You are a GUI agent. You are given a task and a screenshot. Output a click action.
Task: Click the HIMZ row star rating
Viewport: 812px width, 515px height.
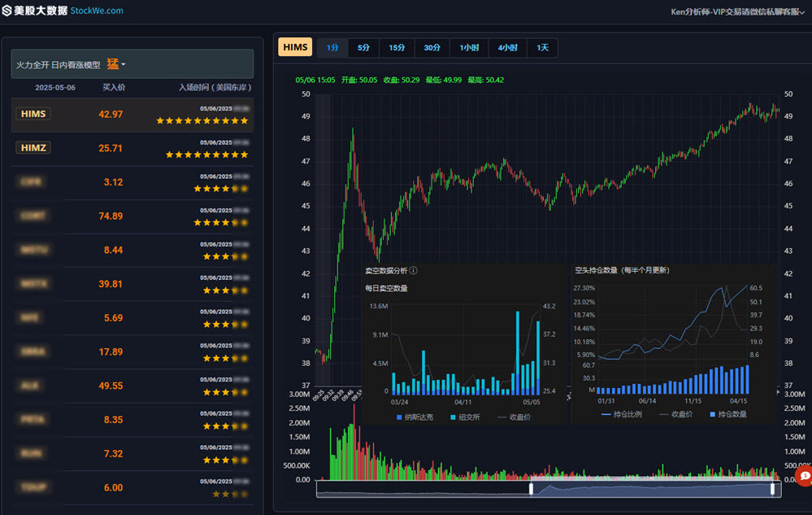207,155
